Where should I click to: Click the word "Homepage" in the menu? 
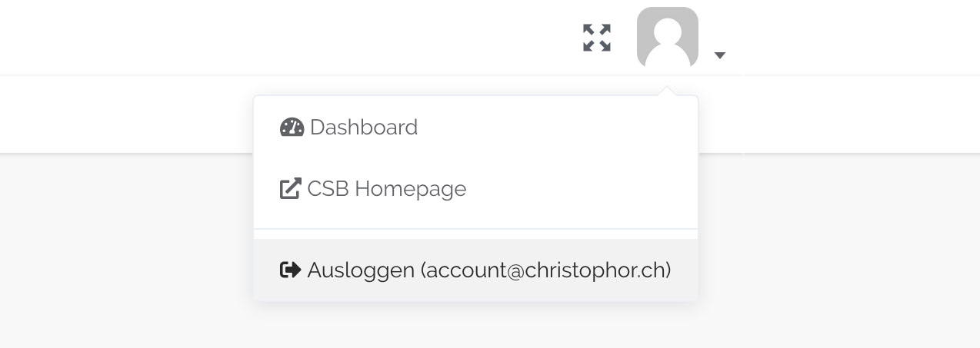[x=410, y=189]
